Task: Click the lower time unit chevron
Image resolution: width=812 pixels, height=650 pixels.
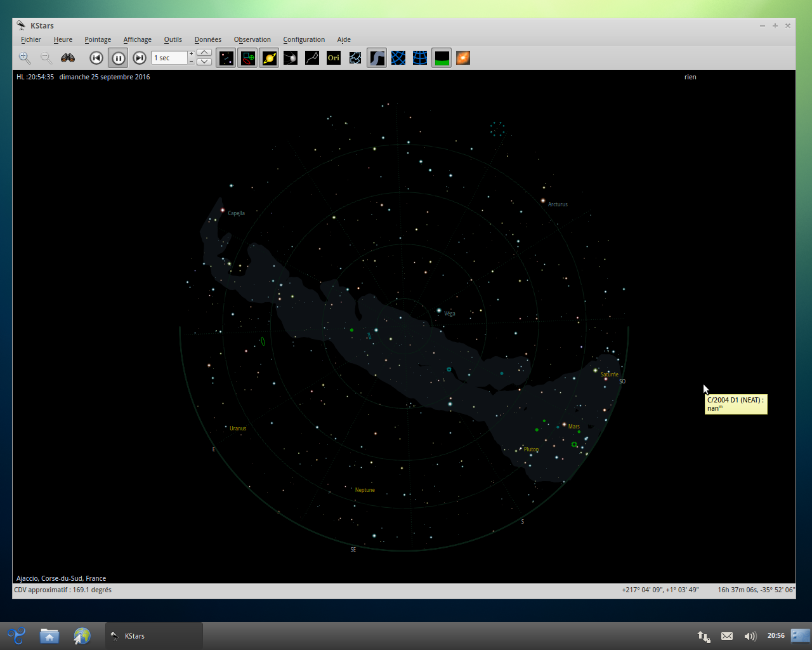Action: click(x=204, y=62)
